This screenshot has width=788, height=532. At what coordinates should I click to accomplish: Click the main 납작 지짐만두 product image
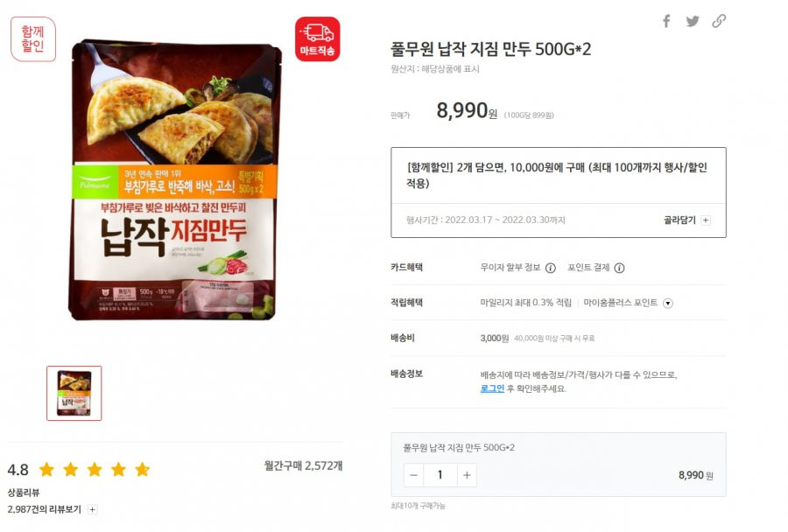175,179
